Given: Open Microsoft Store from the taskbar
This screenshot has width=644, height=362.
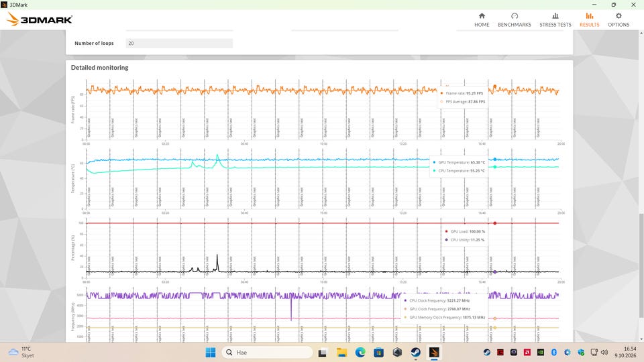Looking at the screenshot, I should tap(378, 352).
